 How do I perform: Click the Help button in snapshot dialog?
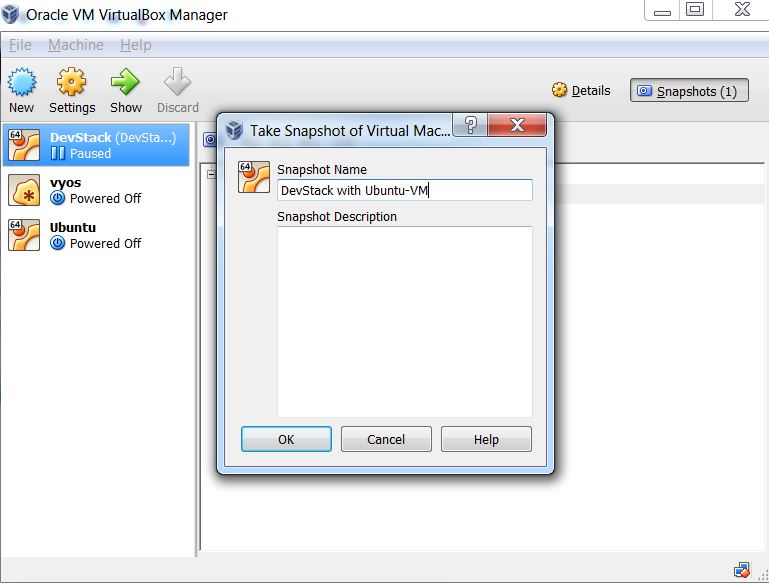pyautogui.click(x=486, y=439)
